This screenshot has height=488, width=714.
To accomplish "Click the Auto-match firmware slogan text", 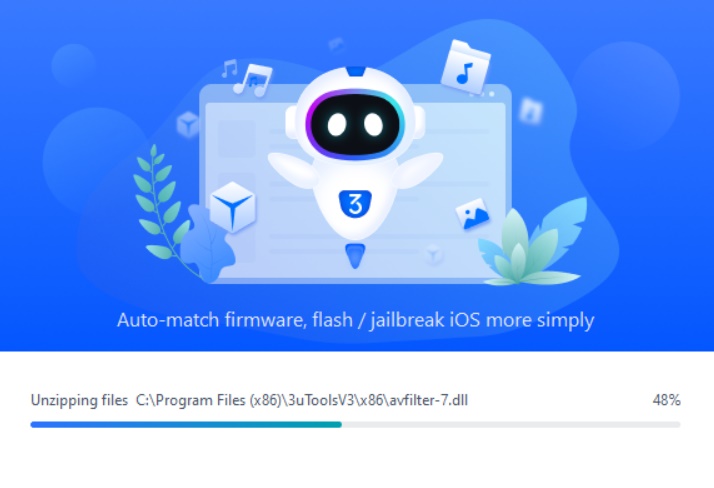I will [355, 320].
